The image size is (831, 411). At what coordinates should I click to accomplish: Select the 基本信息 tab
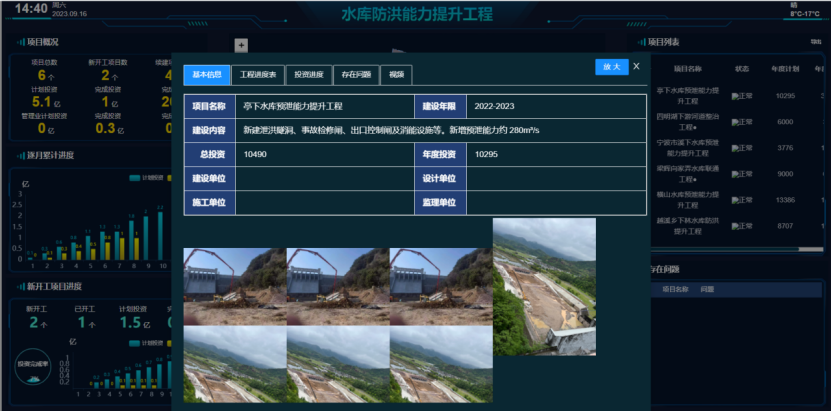pyautogui.click(x=207, y=75)
